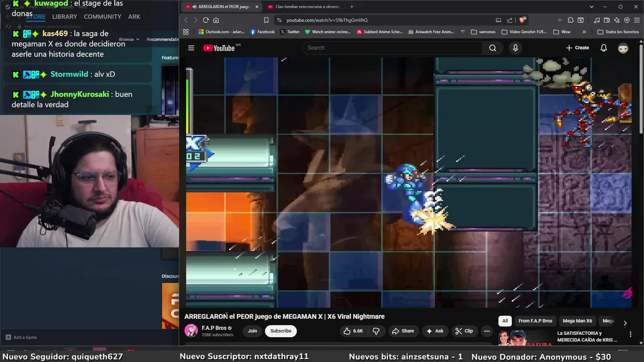This screenshot has width=644, height=362.
Task: Open the browser main menu
Action: (637, 20)
